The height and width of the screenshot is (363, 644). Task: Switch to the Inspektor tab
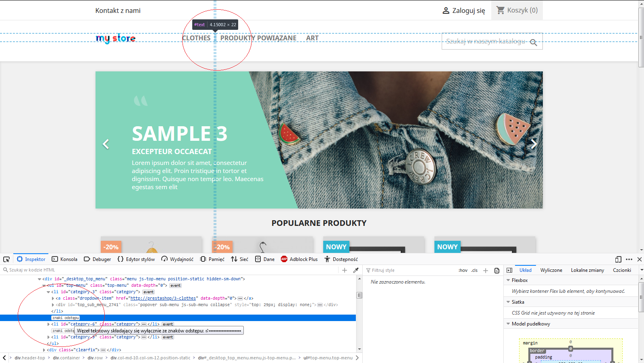pyautogui.click(x=31, y=259)
